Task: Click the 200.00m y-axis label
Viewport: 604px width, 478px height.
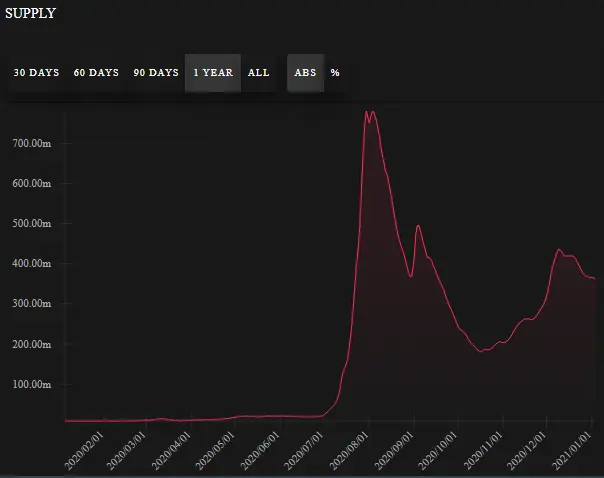Action: coord(32,344)
